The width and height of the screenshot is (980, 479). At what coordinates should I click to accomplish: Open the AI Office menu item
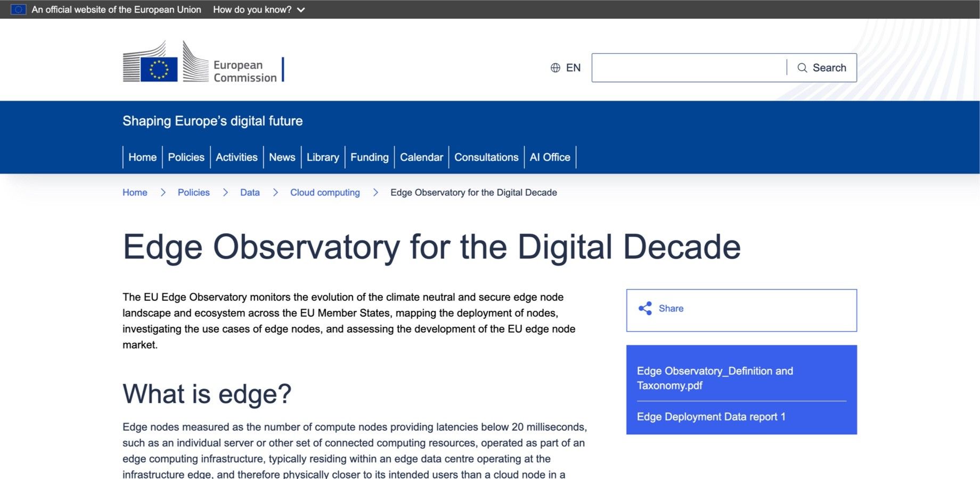pos(550,157)
